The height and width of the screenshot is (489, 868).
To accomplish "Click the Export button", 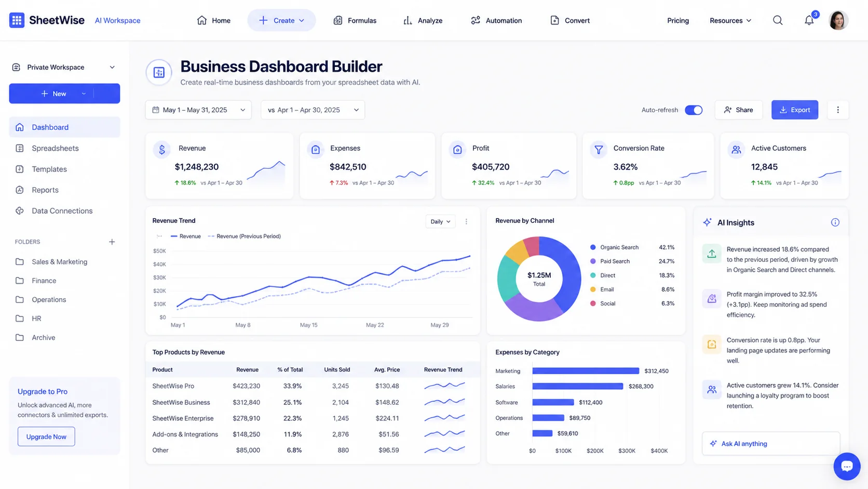I will [x=794, y=110].
